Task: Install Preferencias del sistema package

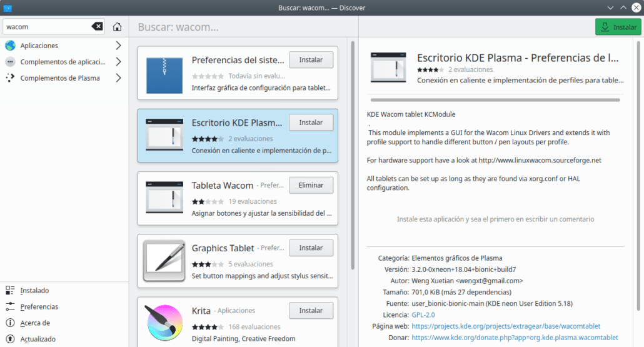Action: (311, 59)
